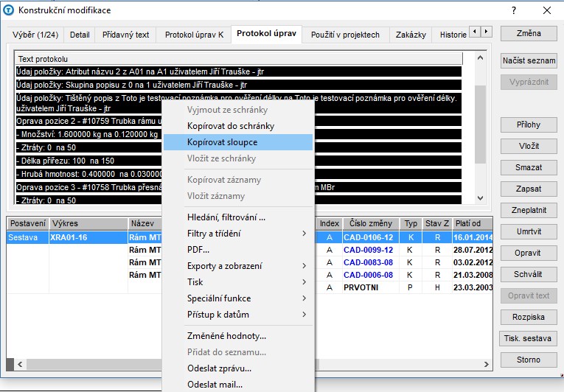Click the date 28.07.2012 cell
This screenshot has width=564, height=392.
coord(473,250)
